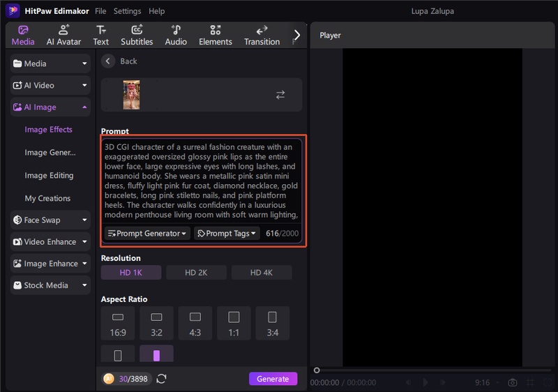Viewport: 558px width, 392px height.
Task: Select HD 4K resolution
Action: pyautogui.click(x=261, y=273)
